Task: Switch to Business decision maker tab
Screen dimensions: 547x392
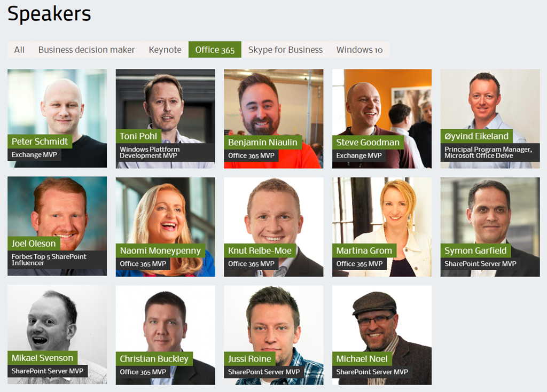Action: (86, 50)
